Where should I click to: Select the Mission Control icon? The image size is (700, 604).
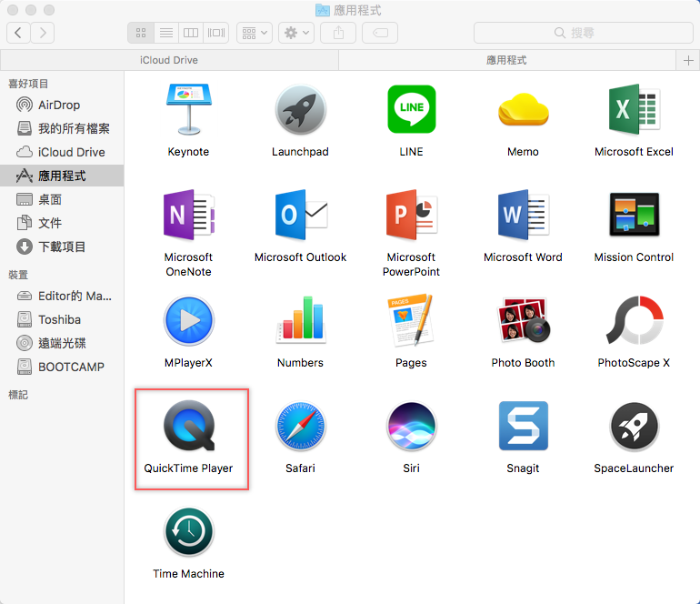634,215
